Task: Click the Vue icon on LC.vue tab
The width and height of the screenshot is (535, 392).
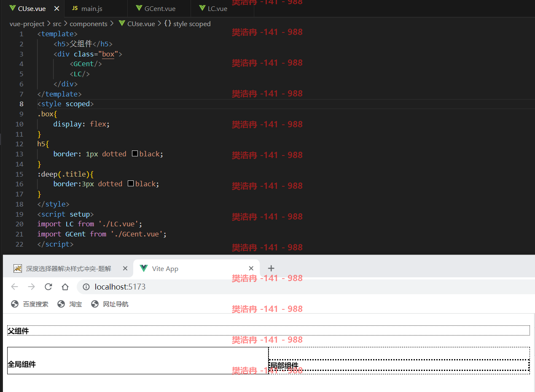Action: coord(202,8)
